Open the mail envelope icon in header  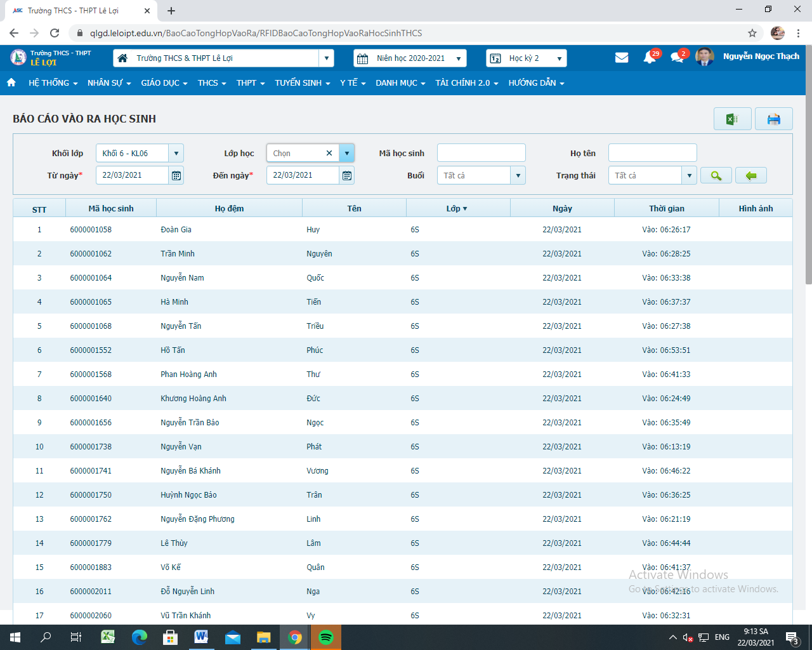(x=622, y=58)
